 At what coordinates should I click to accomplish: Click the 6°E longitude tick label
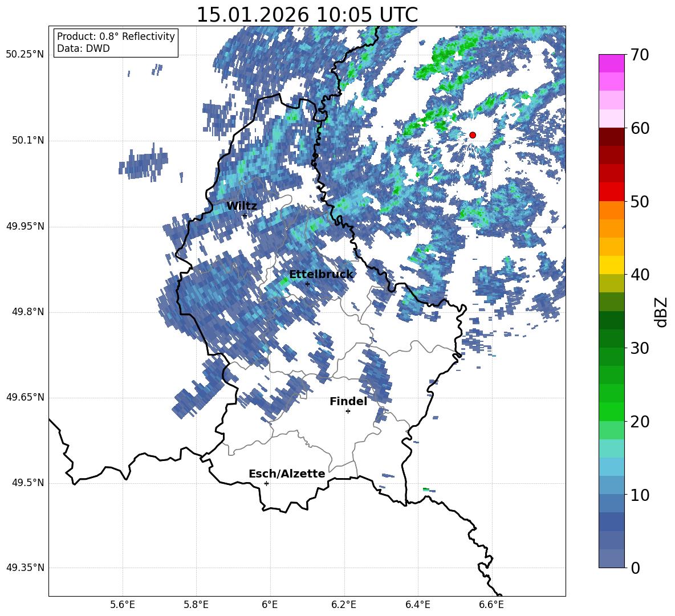[270, 605]
